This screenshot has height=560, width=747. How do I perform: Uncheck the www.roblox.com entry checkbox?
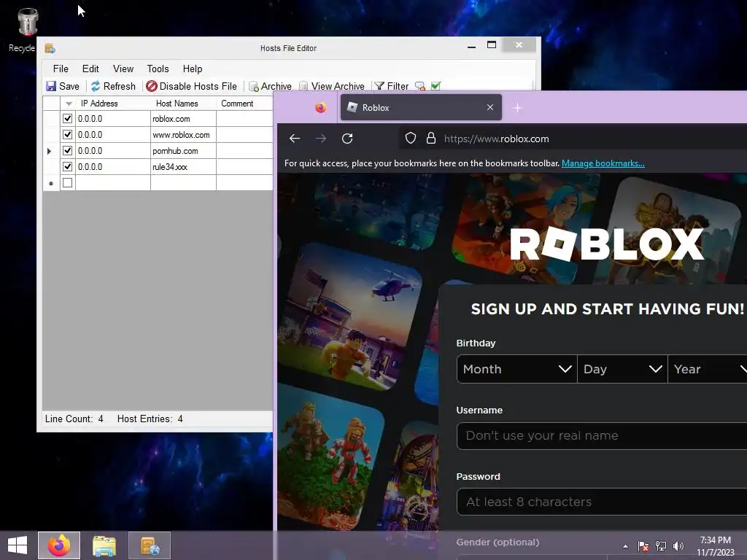tap(68, 134)
